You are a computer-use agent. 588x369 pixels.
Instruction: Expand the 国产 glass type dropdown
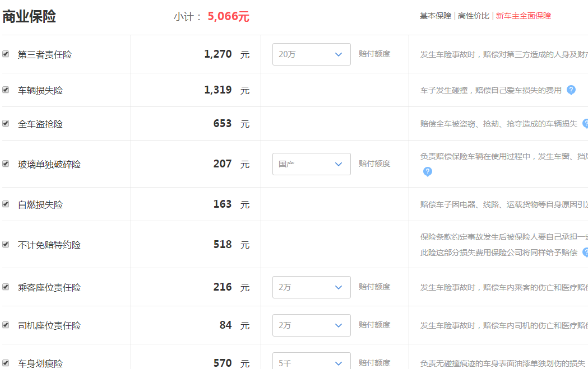point(312,164)
